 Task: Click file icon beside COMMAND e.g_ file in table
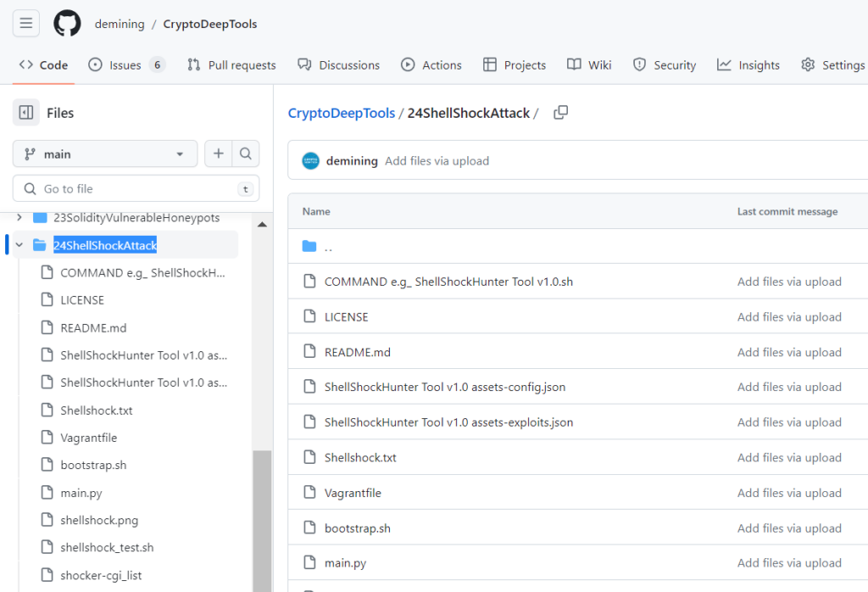tap(310, 282)
